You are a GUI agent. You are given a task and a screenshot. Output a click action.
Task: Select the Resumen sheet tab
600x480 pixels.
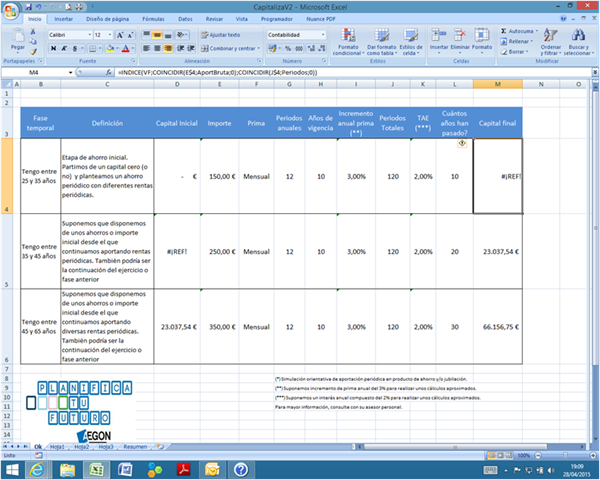[x=134, y=447]
